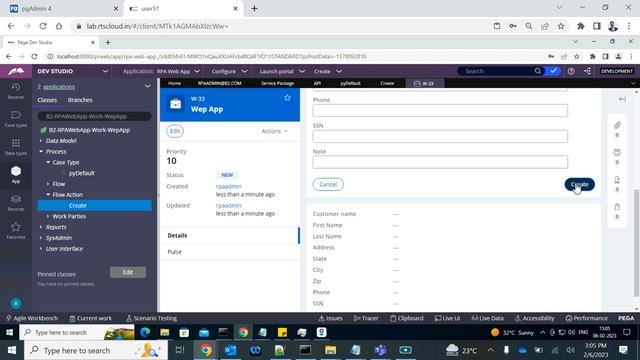Click the Phone input field
This screenshot has width=640, height=360.
pos(440,110)
